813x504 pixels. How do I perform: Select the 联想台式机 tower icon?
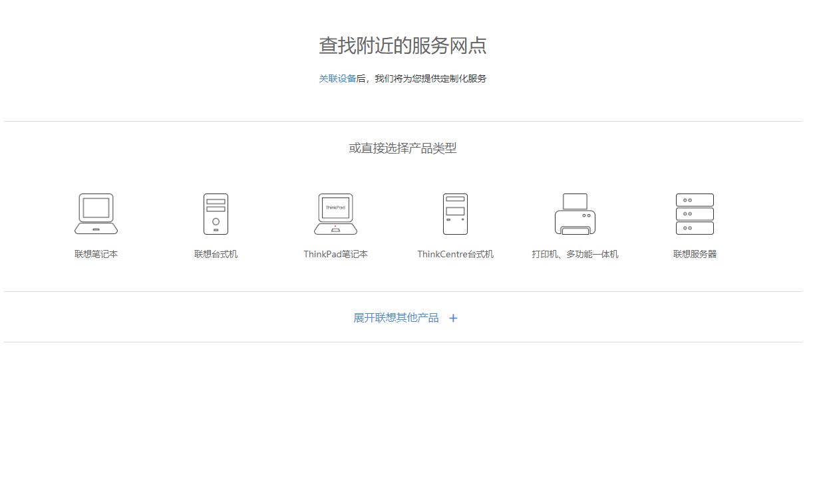(x=216, y=213)
